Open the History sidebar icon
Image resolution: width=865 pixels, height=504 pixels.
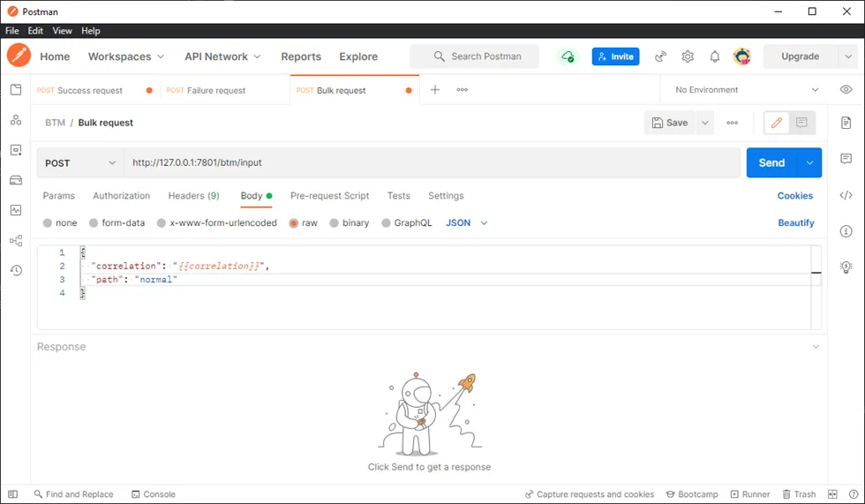(16, 270)
